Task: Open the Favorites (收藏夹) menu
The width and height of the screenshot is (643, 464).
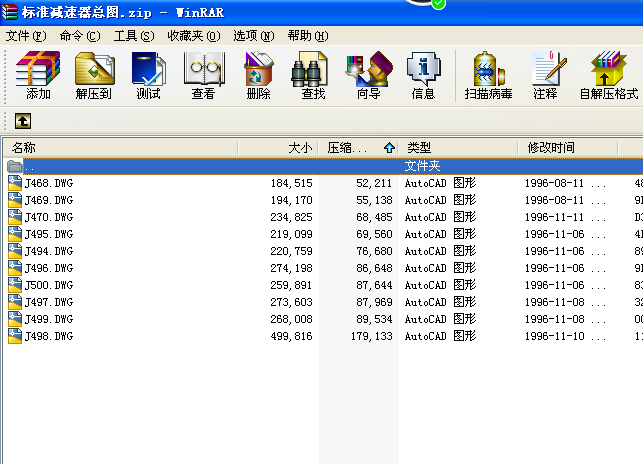Action: click(x=194, y=36)
